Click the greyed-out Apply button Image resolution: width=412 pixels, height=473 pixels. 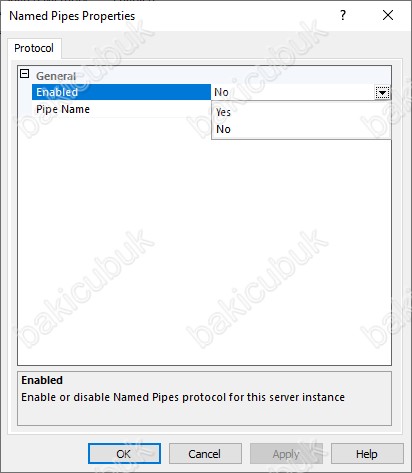[286, 454]
